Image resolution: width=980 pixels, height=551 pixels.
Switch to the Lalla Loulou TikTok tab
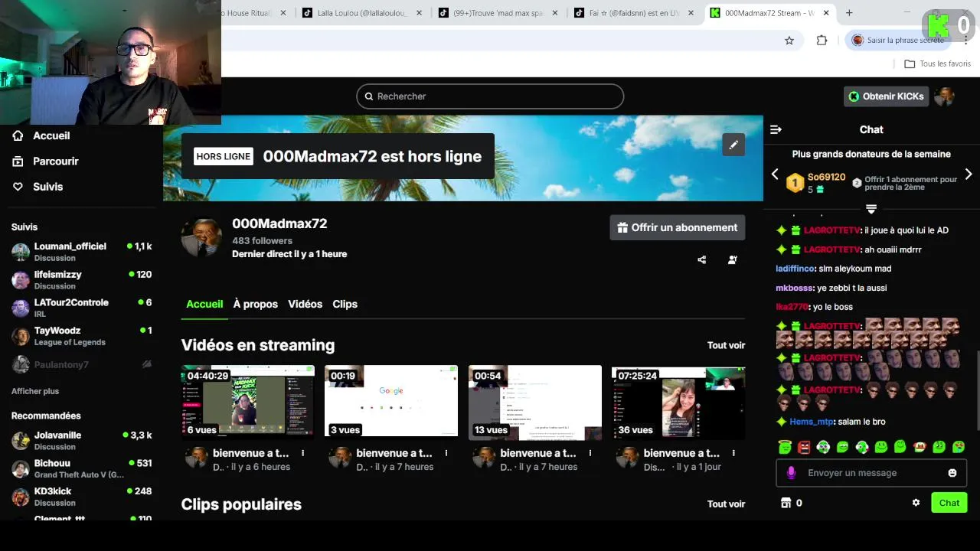(x=363, y=13)
